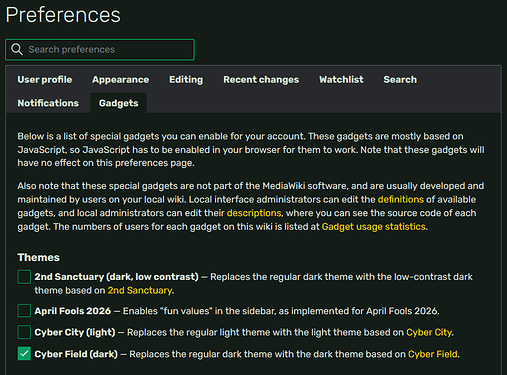This screenshot has height=375, width=507.
Task: Open the Search preferences tab
Action: 400,80
